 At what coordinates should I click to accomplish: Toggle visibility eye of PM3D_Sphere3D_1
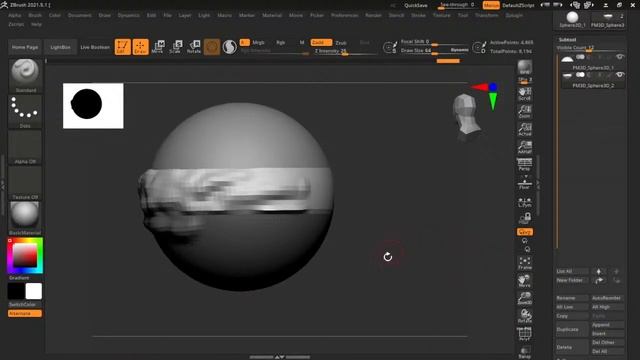coord(620,58)
